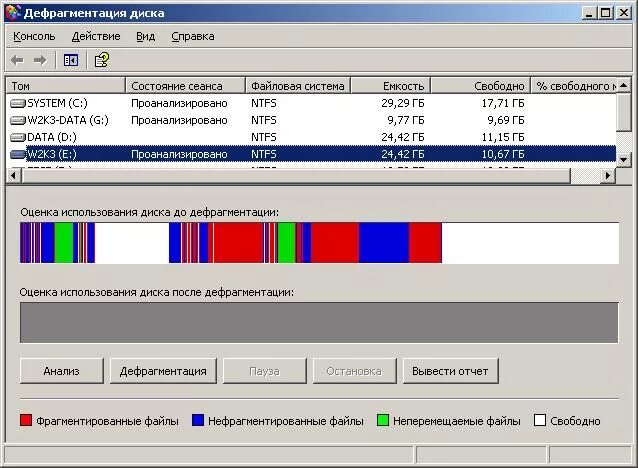Screen dimensions: 638x468
Task: Click the 17,71 ГБ free space cell
Action: coord(503,103)
